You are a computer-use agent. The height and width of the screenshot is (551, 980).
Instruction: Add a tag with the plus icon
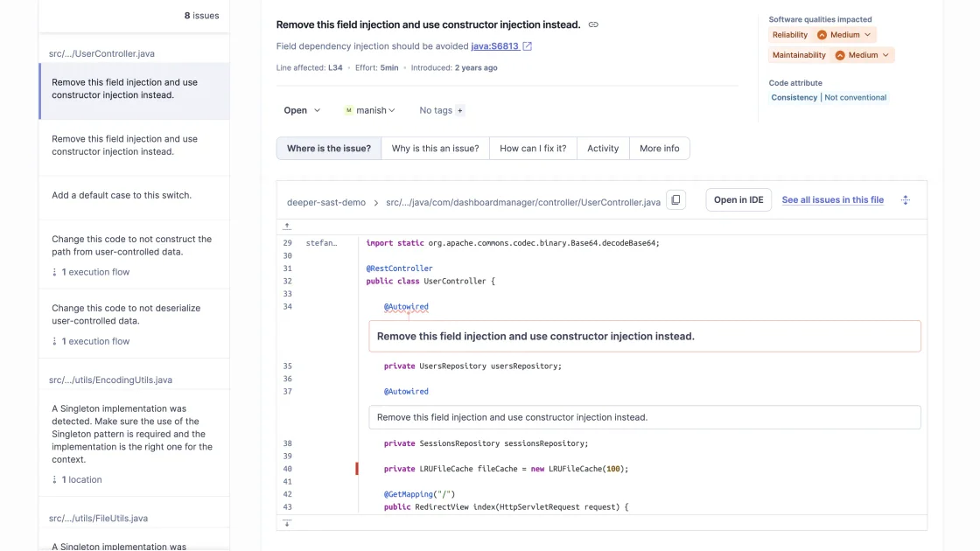pyautogui.click(x=460, y=111)
